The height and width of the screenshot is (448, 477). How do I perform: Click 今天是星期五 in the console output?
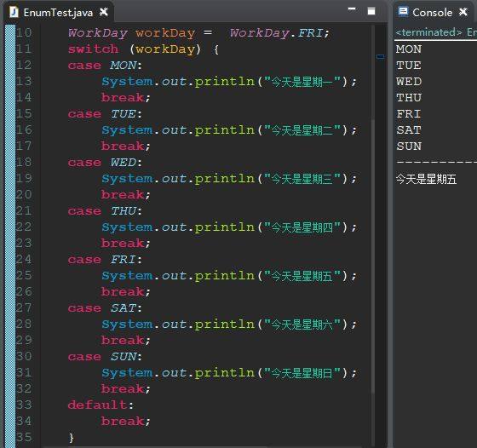click(x=426, y=179)
